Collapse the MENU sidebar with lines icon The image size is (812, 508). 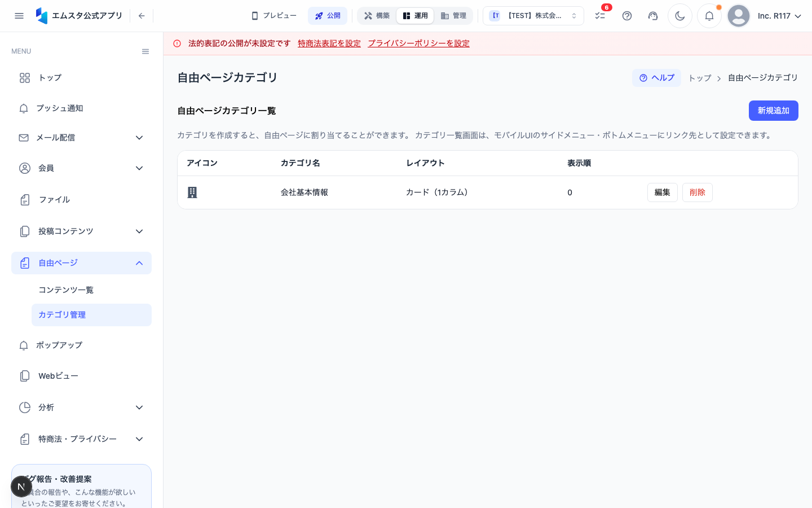(145, 51)
